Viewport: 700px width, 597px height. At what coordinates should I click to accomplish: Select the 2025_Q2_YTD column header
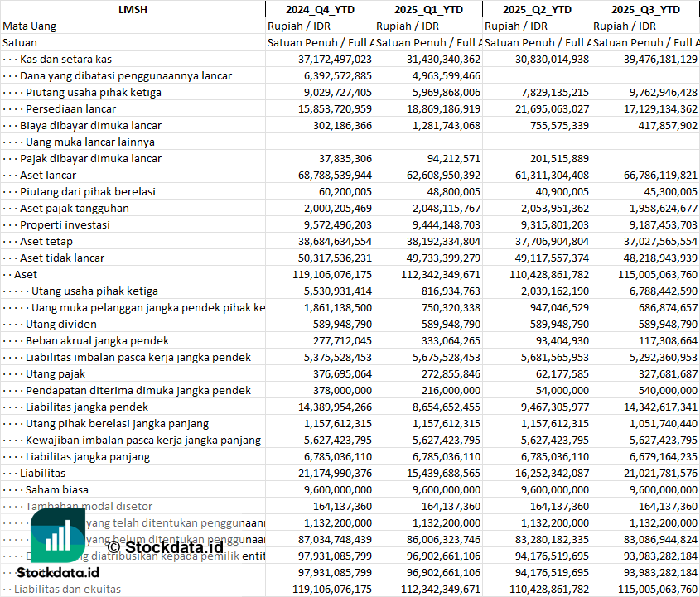pos(537,9)
